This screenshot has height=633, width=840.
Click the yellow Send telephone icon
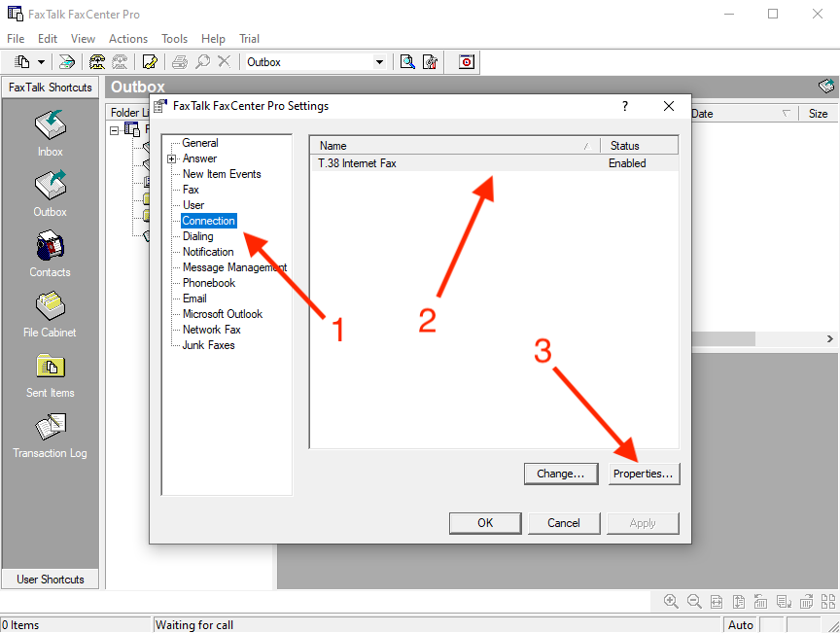pyautogui.click(x=97, y=62)
